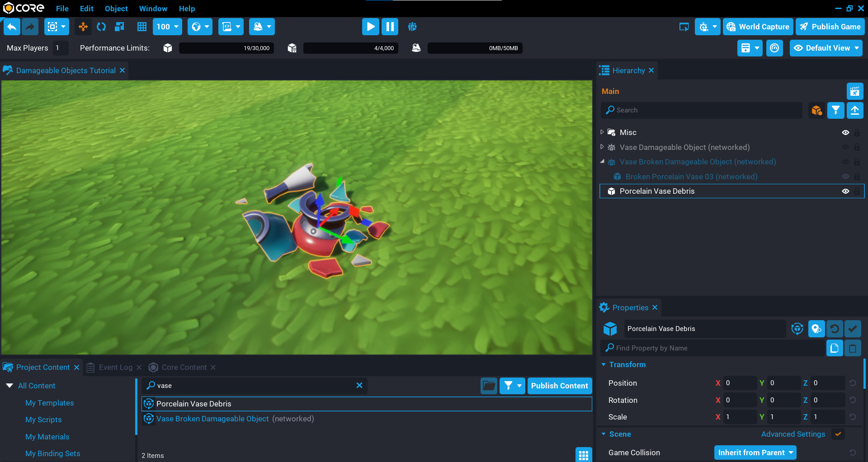The height and width of the screenshot is (462, 868).
Task: Click the multiplayer preview mode icon
Action: (412, 27)
